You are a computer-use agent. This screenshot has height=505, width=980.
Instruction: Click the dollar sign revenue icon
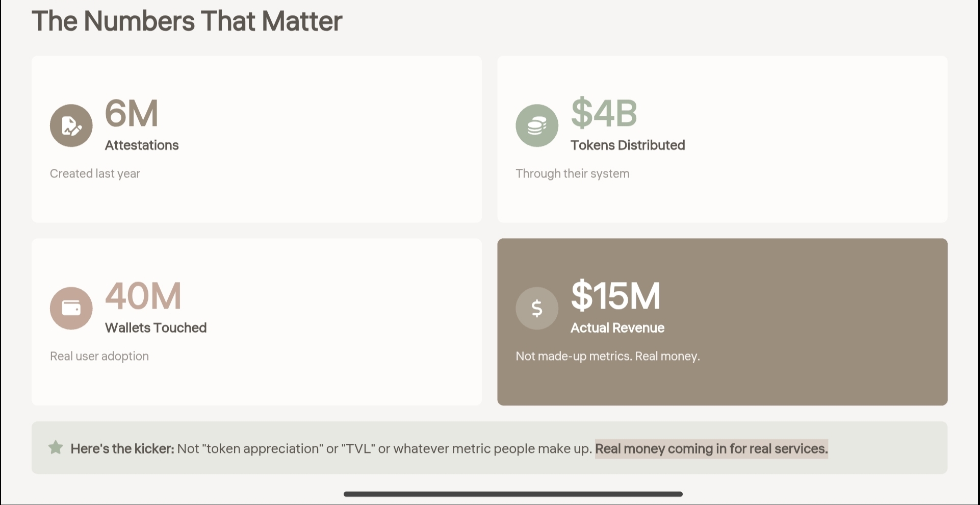click(537, 308)
